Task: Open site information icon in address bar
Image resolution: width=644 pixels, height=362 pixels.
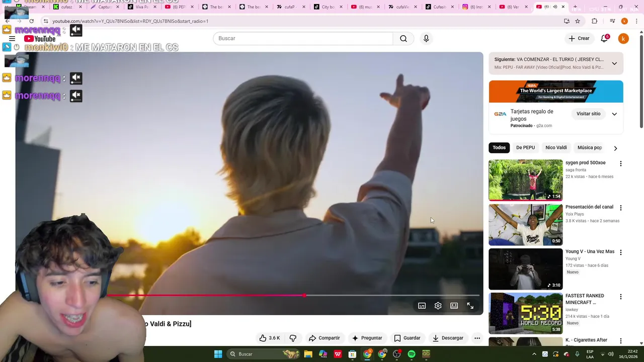Action: click(x=45, y=21)
